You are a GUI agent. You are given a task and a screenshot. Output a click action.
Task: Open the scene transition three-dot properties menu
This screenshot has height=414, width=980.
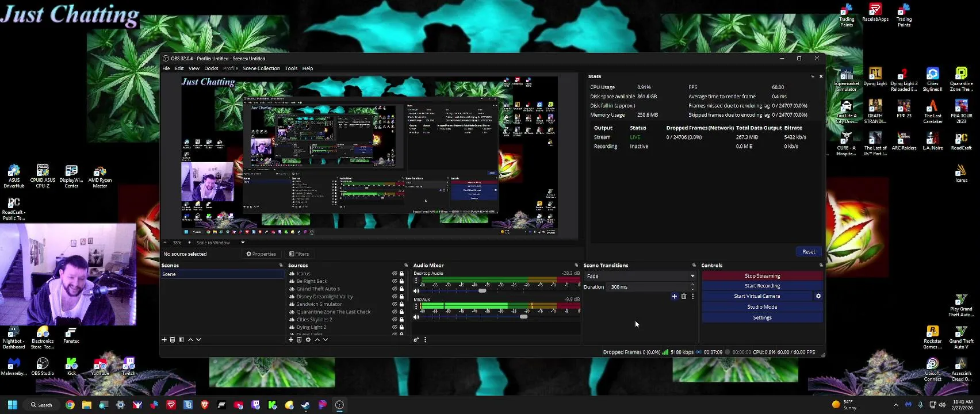click(693, 297)
